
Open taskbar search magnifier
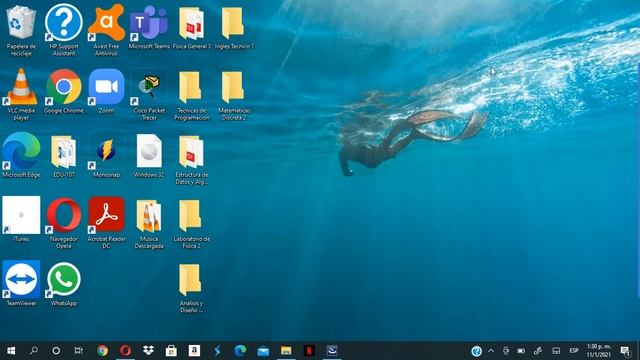coord(34,351)
